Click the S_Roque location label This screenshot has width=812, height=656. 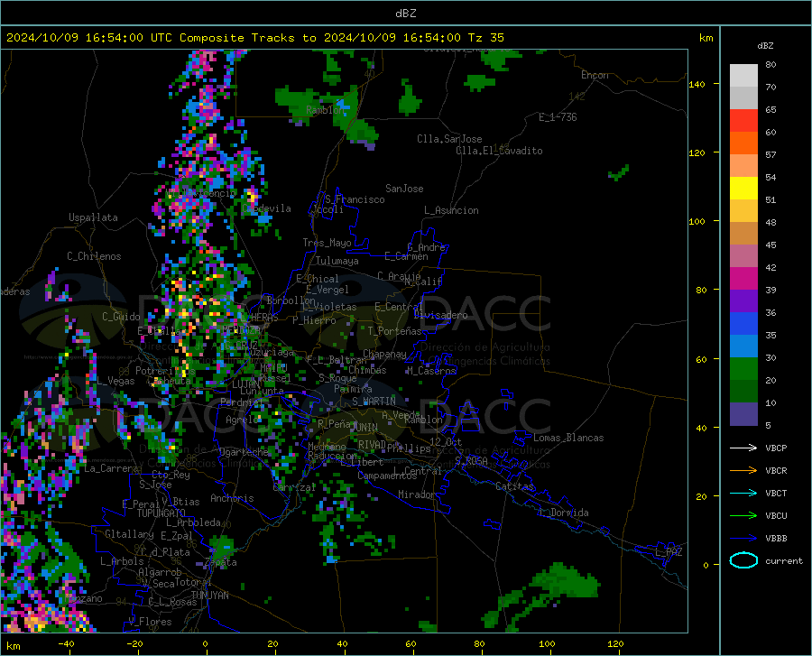pyautogui.click(x=337, y=378)
